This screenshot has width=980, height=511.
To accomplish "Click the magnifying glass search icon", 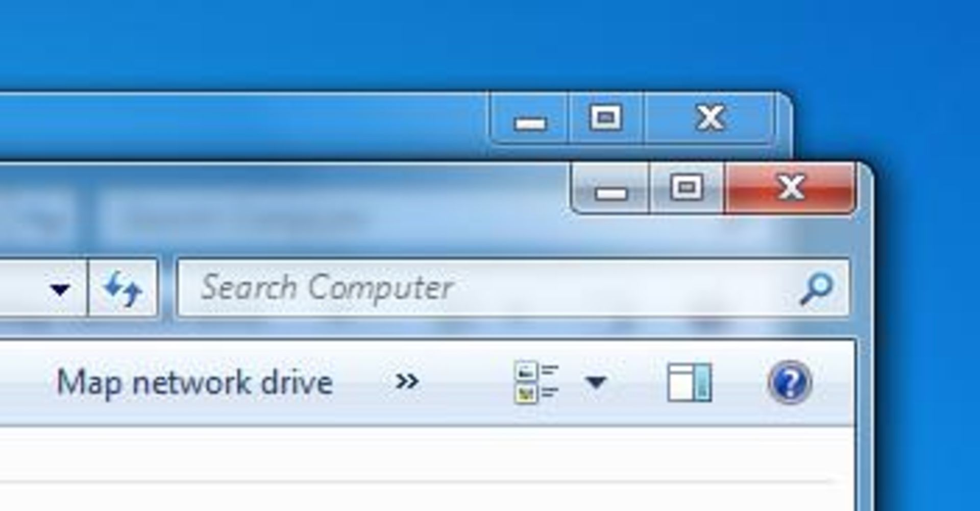I will pyautogui.click(x=816, y=289).
